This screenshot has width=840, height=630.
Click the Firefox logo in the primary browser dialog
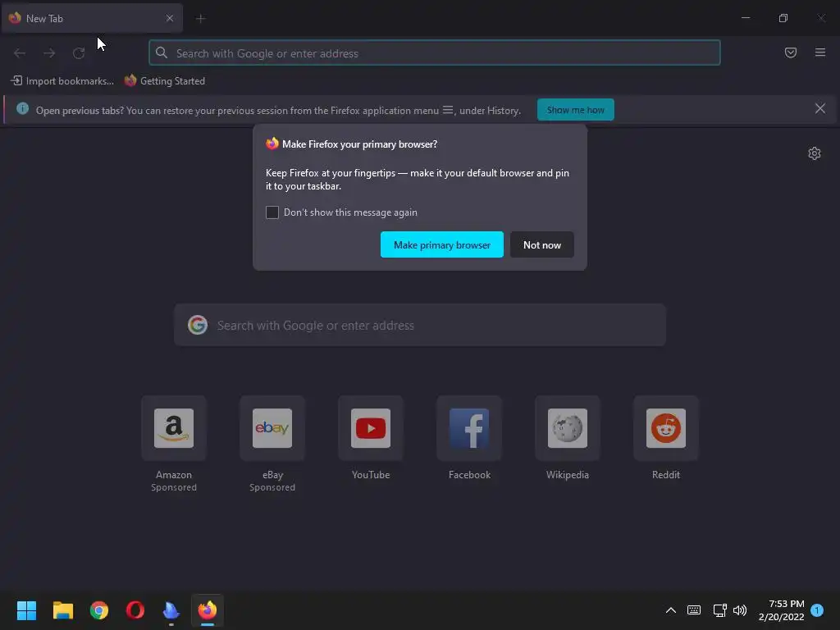coord(272,144)
